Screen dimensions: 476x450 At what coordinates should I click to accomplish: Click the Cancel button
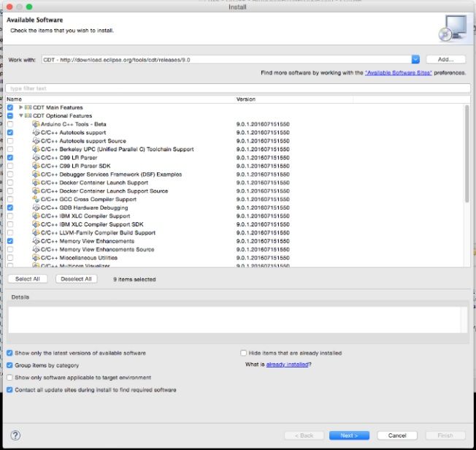(x=397, y=435)
